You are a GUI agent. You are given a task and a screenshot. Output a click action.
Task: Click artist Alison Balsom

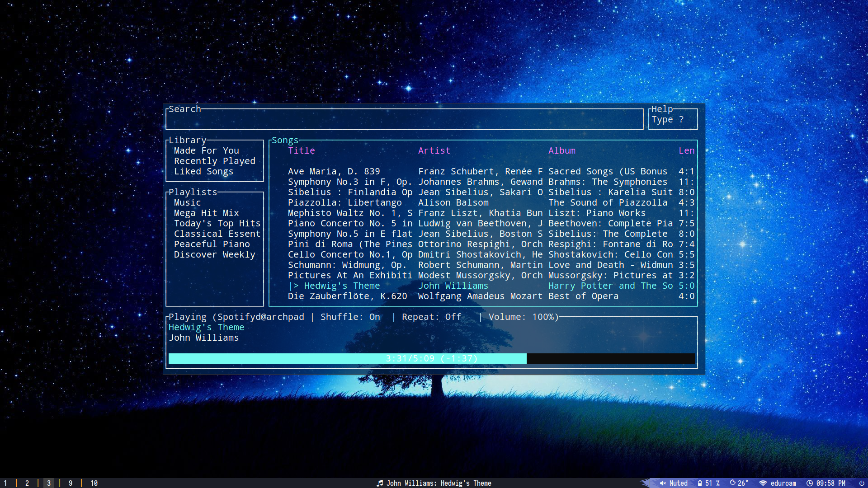tap(453, 202)
